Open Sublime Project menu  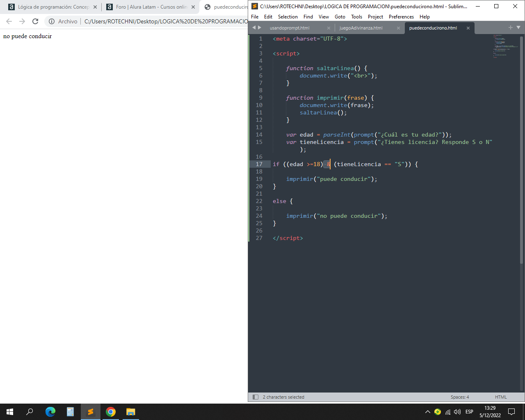coord(375,17)
